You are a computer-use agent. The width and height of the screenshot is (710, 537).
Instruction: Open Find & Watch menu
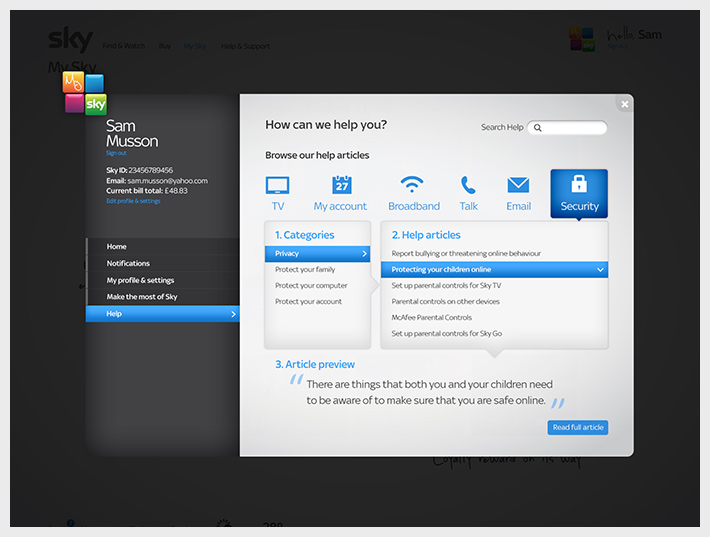(x=124, y=46)
